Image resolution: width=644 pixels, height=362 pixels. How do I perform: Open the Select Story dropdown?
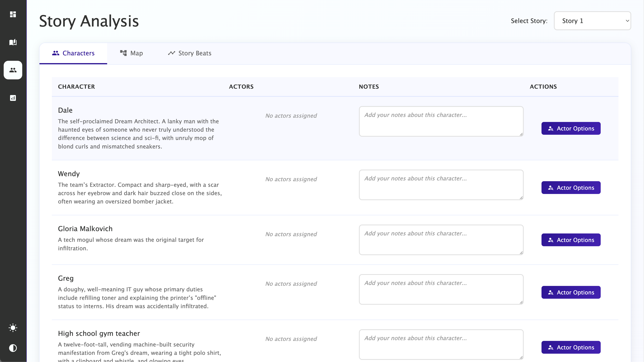pyautogui.click(x=592, y=21)
